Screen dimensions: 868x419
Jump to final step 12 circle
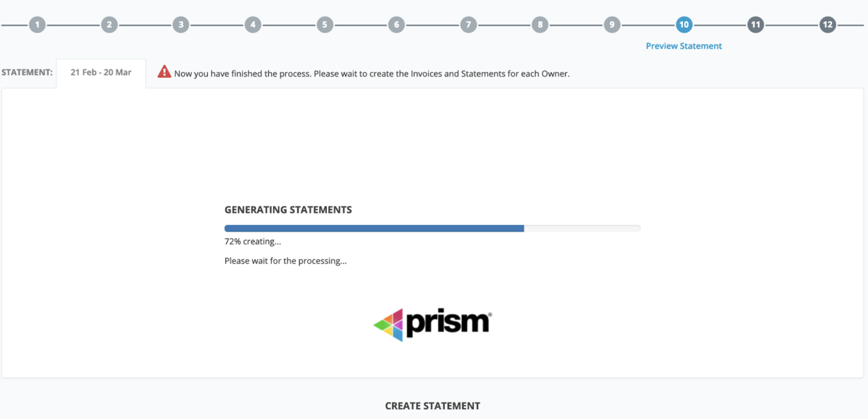coord(827,25)
